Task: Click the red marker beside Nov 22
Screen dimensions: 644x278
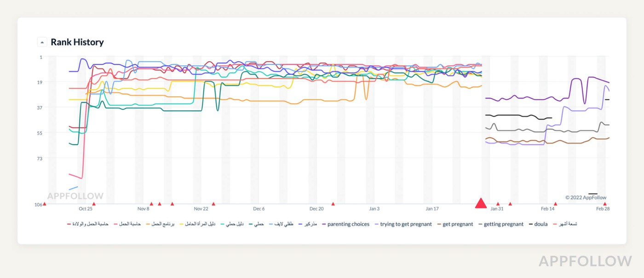Action: pos(213,203)
